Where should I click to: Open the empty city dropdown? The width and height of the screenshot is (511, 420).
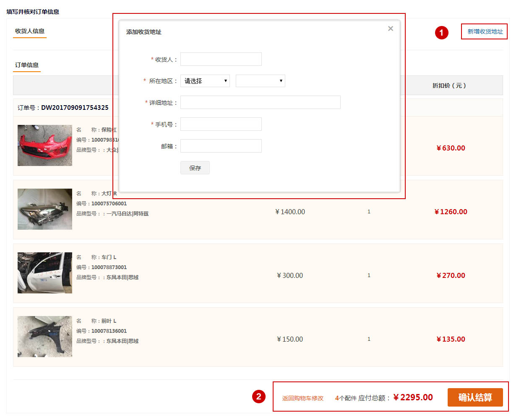(260, 81)
